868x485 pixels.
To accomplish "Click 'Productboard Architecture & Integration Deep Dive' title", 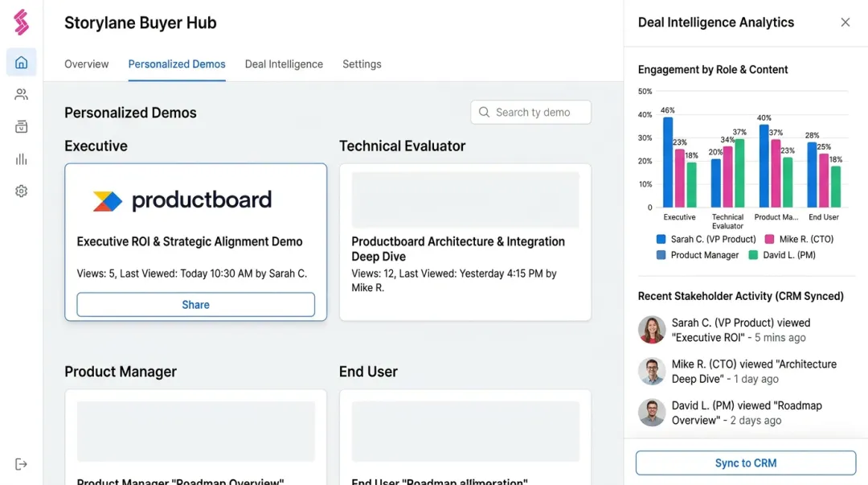I will pyautogui.click(x=458, y=249).
